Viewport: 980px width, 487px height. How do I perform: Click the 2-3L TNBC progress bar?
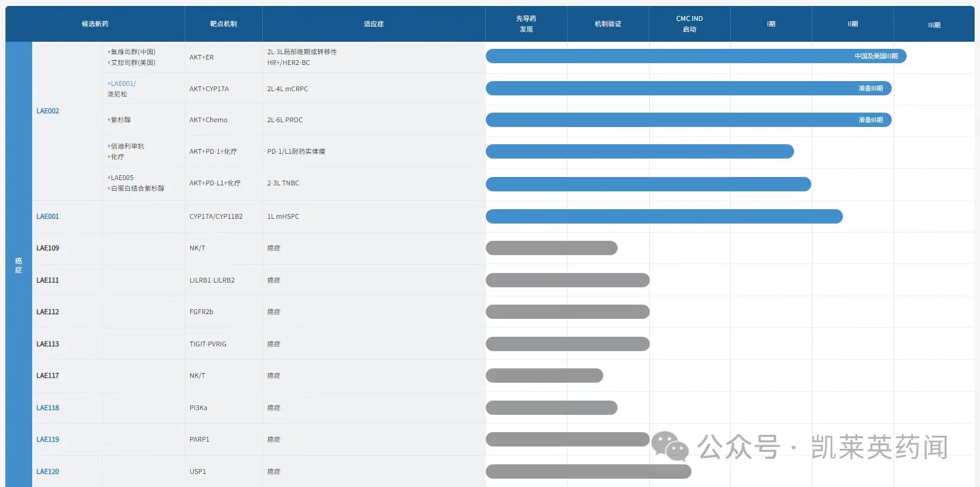pyautogui.click(x=649, y=184)
